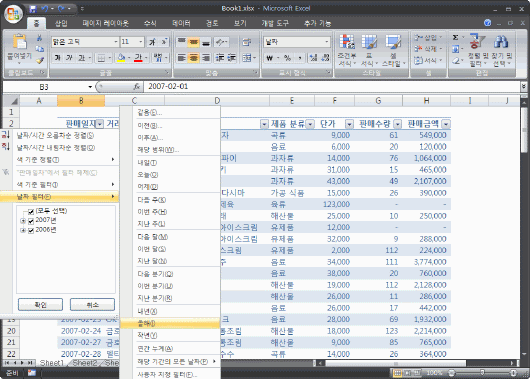Open the 삽입 (Insert) ribbon tab
Viewport: 530px width, 379px height.
[x=61, y=23]
